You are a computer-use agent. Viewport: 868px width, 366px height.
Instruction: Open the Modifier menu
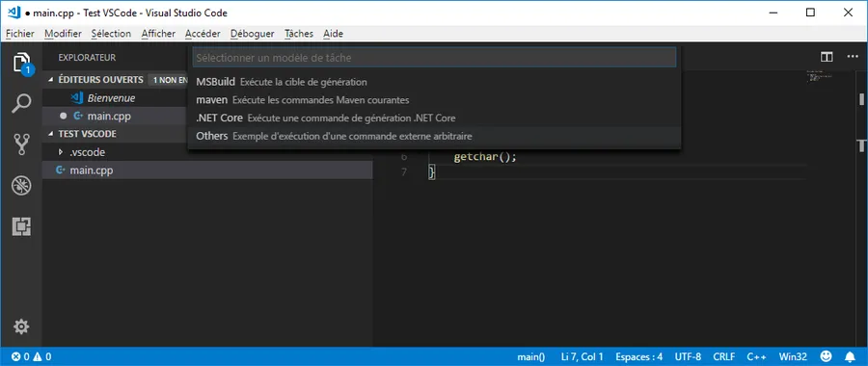tap(63, 34)
